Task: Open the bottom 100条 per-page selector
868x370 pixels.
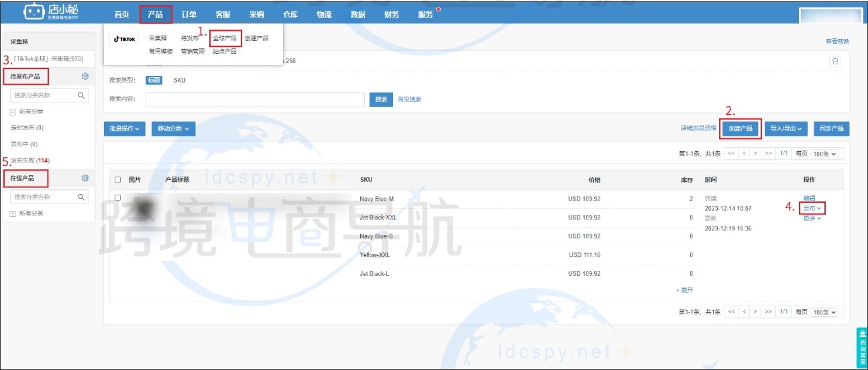Action: pos(825,312)
